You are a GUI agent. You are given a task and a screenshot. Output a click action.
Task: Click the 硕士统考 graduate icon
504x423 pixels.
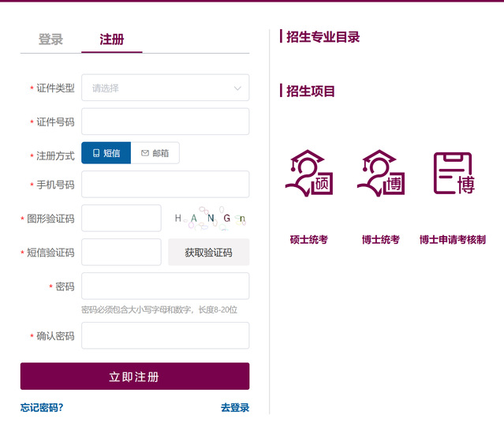click(308, 174)
